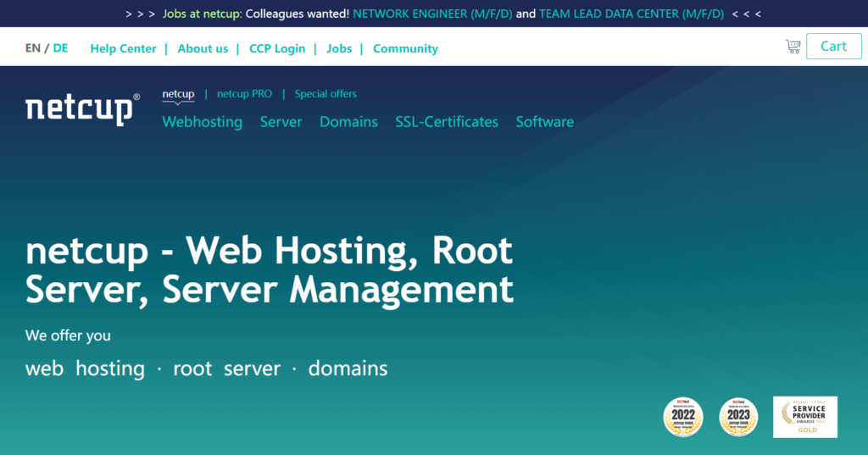This screenshot has height=455, width=868.
Task: Select the netcup tab above the main menu
Action: [178, 94]
